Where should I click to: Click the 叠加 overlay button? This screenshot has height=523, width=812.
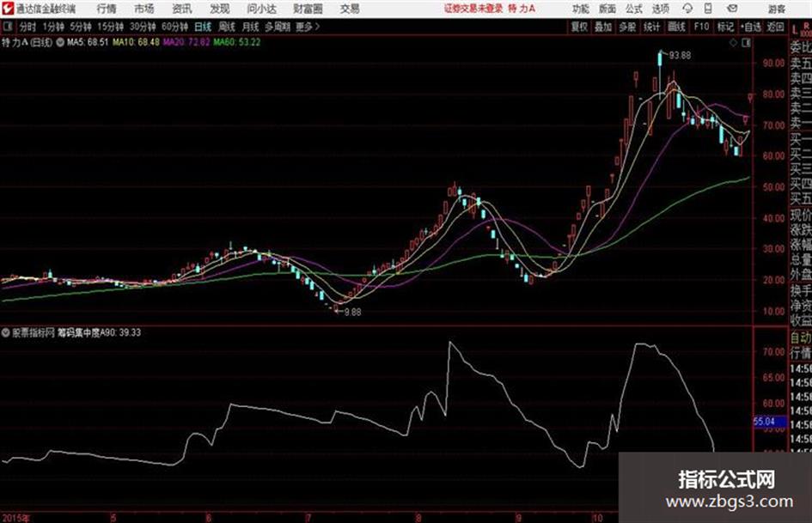[x=603, y=27]
